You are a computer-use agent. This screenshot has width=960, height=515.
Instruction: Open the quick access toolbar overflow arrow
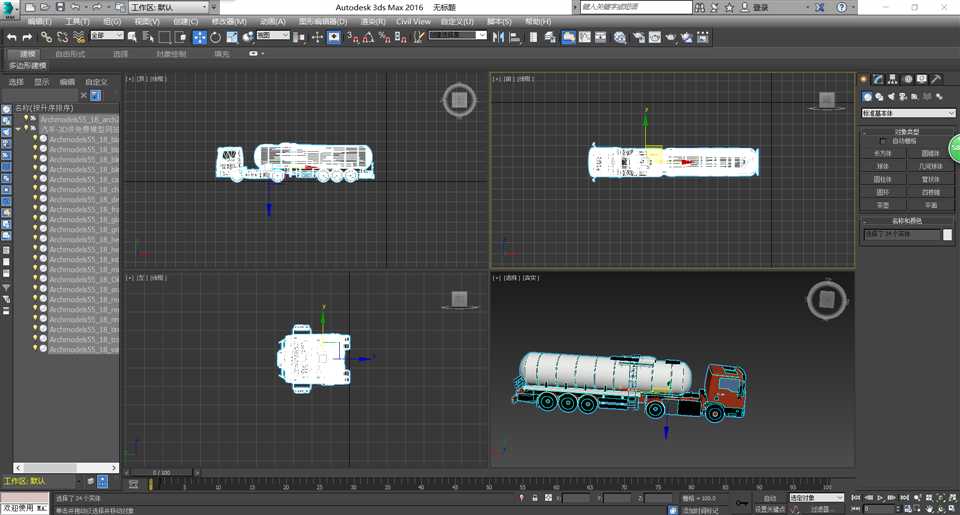[214, 7]
